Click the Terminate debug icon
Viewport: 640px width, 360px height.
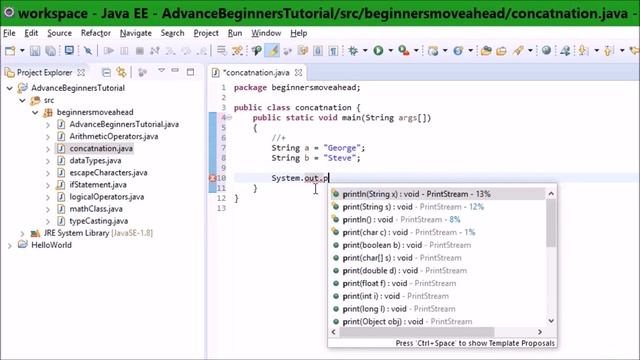click(140, 51)
